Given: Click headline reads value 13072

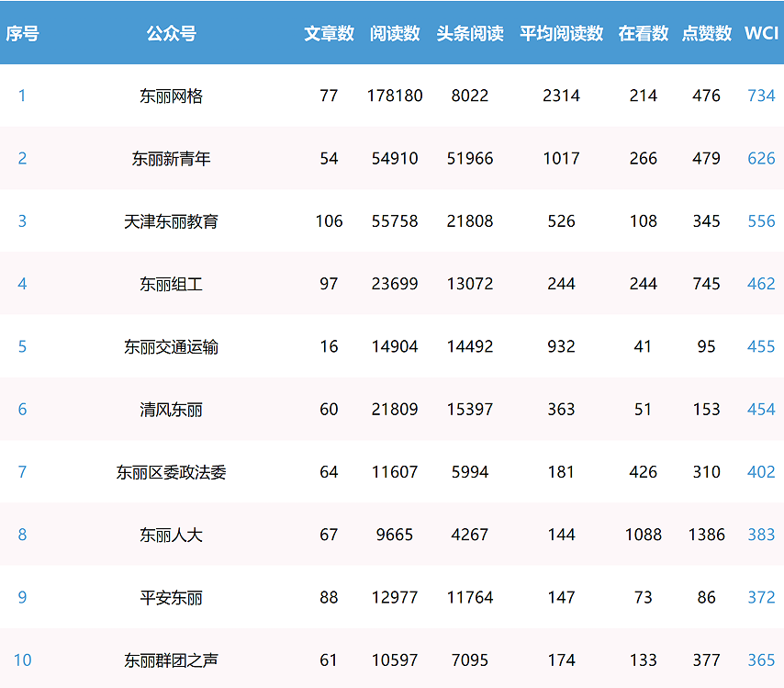Looking at the screenshot, I should 470,284.
